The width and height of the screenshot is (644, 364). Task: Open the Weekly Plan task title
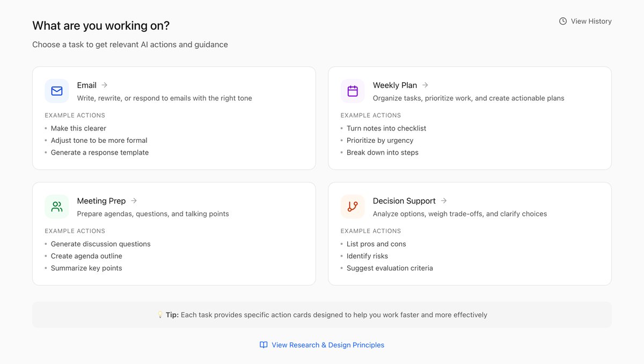click(395, 85)
